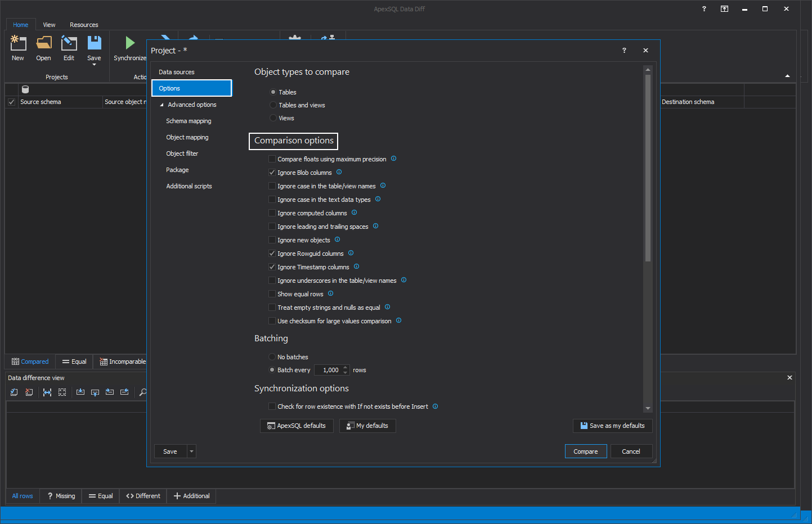Show the Different rows tab at bottom
The image size is (812, 524).
[143, 496]
